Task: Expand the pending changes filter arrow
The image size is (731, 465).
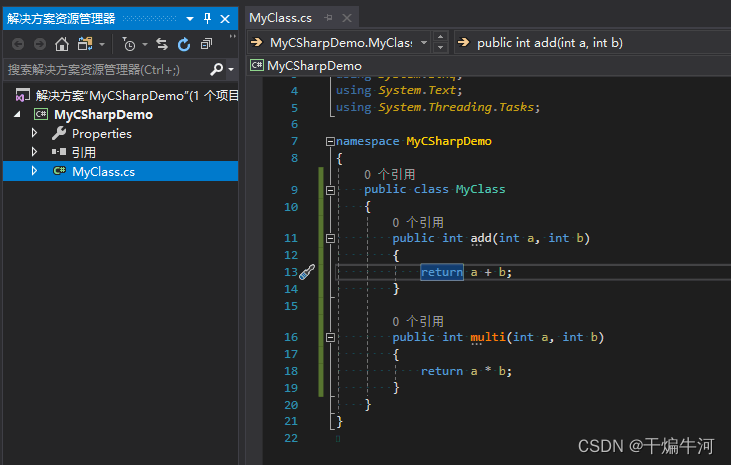Action: coord(145,45)
